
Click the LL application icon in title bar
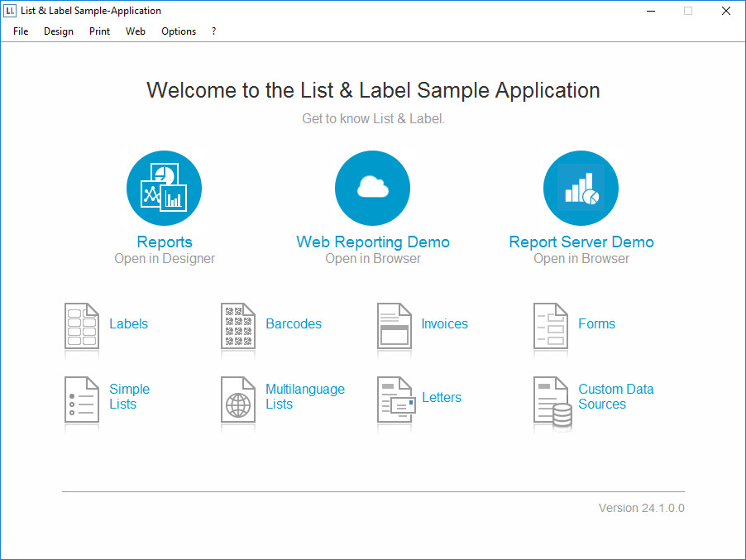tap(11, 11)
